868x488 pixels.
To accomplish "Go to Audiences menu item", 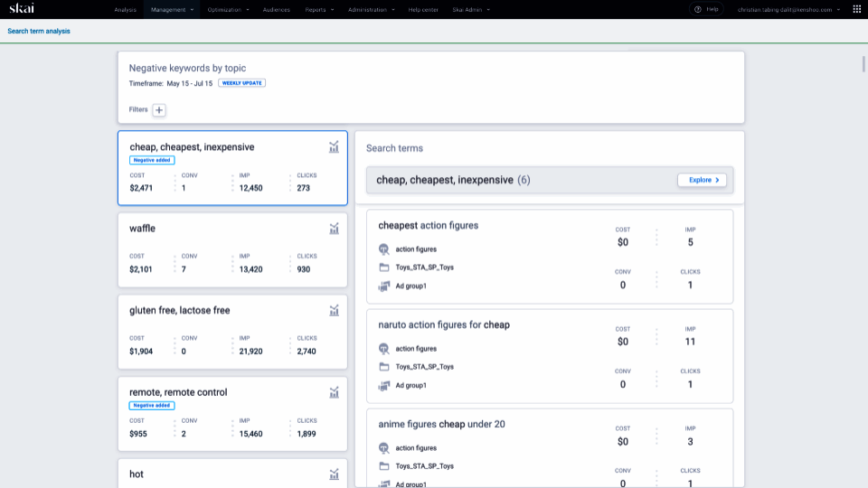I will point(276,9).
